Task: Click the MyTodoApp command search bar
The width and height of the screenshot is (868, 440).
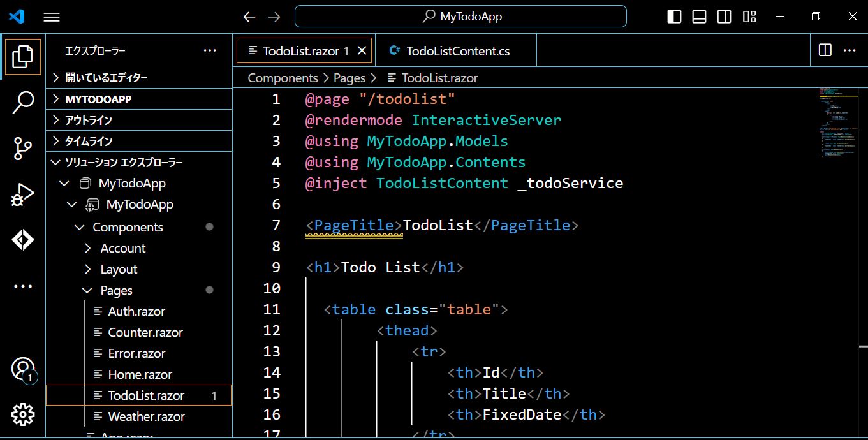Action: tap(459, 17)
